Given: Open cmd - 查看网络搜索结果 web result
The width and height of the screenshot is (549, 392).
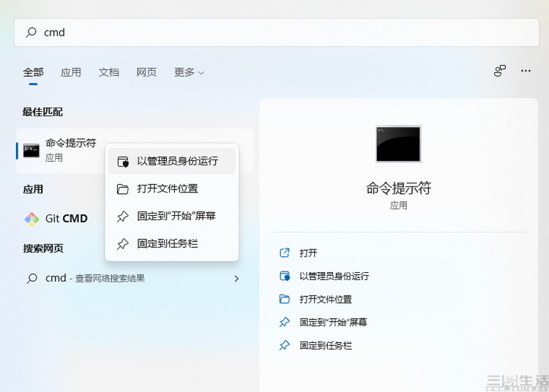Looking at the screenshot, I should (133, 279).
